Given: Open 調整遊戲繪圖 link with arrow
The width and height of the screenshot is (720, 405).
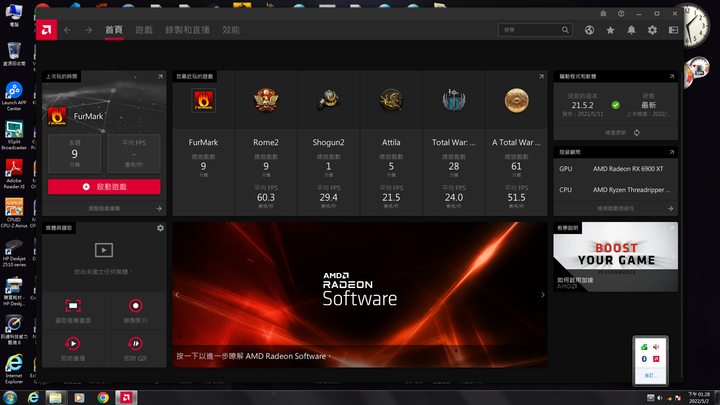Looking at the screenshot, I should (104, 208).
